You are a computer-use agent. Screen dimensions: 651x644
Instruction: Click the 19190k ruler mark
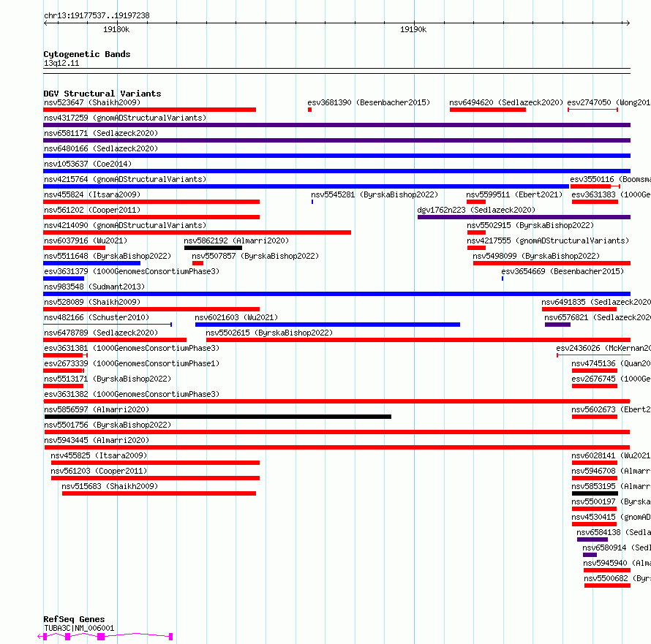pos(413,29)
